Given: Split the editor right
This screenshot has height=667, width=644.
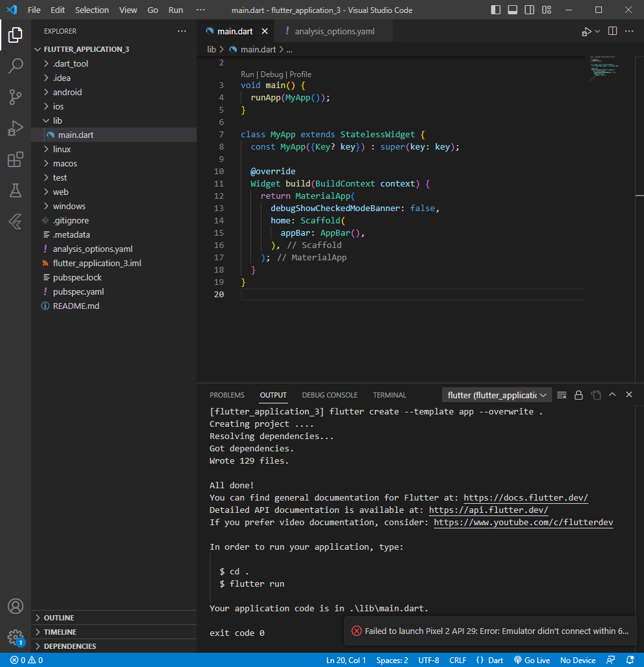Looking at the screenshot, I should (x=612, y=31).
